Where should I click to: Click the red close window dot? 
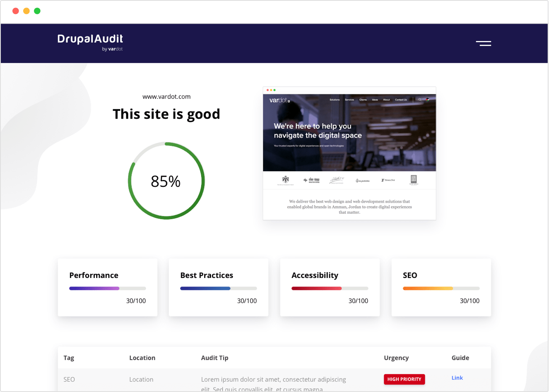click(x=16, y=11)
